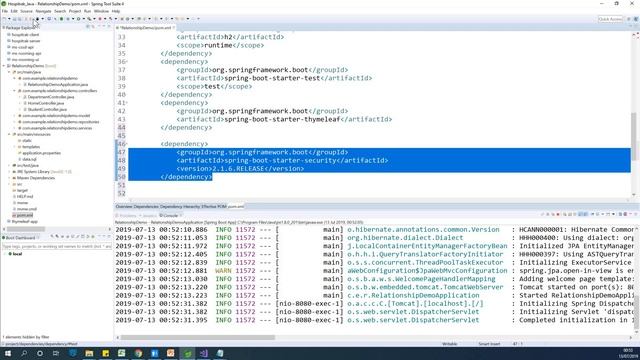Expand the JRE System Library node
640x360 pixels.
[9, 172]
